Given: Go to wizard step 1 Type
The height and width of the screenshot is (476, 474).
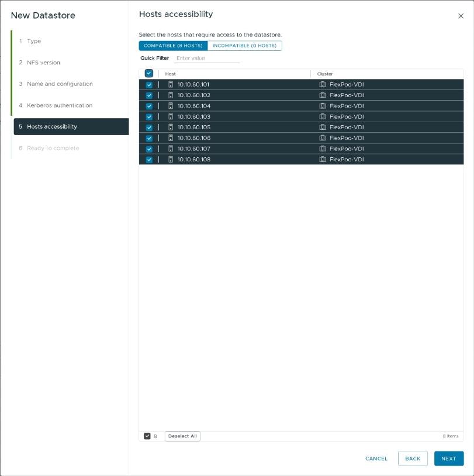Looking at the screenshot, I should pos(30,41).
